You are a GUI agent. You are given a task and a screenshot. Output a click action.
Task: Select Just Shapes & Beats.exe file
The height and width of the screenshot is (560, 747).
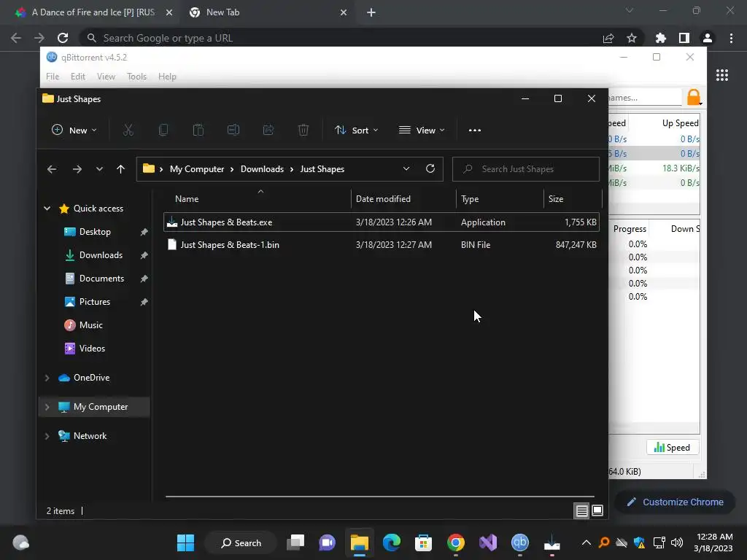pyautogui.click(x=381, y=222)
